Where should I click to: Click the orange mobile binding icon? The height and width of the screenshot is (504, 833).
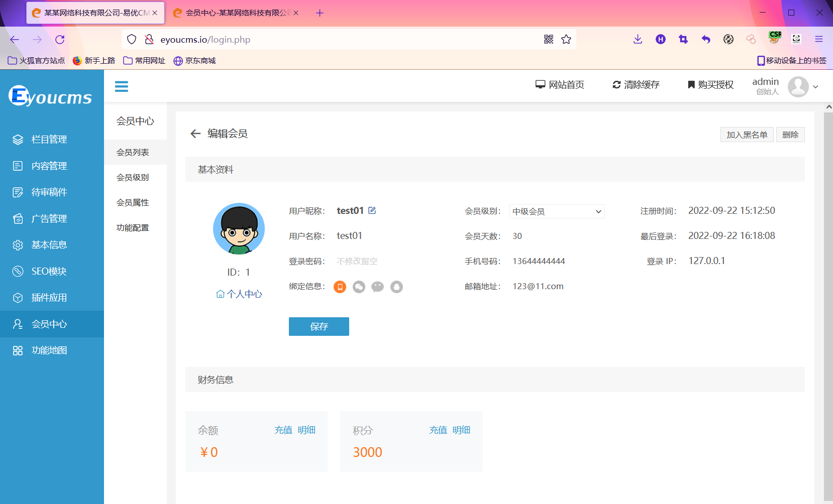click(x=340, y=287)
